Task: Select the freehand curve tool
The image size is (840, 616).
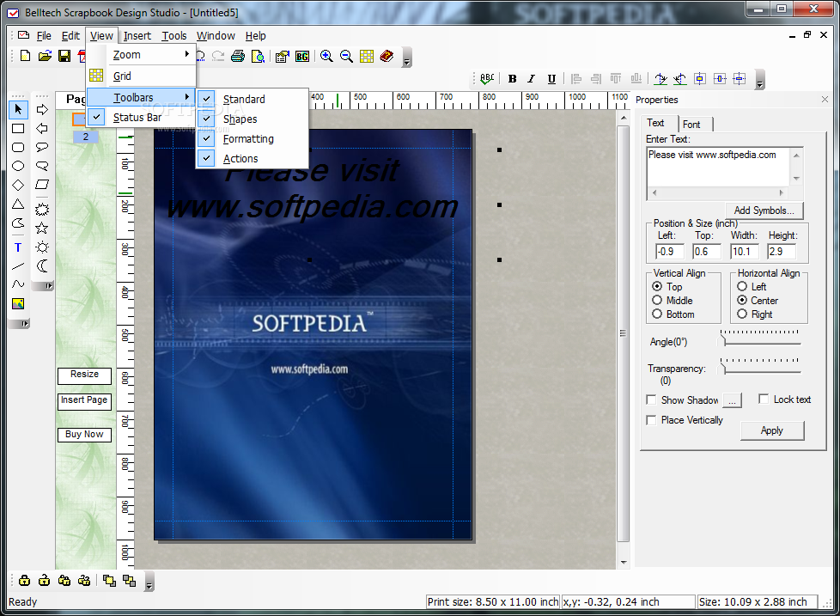Action: [x=18, y=284]
